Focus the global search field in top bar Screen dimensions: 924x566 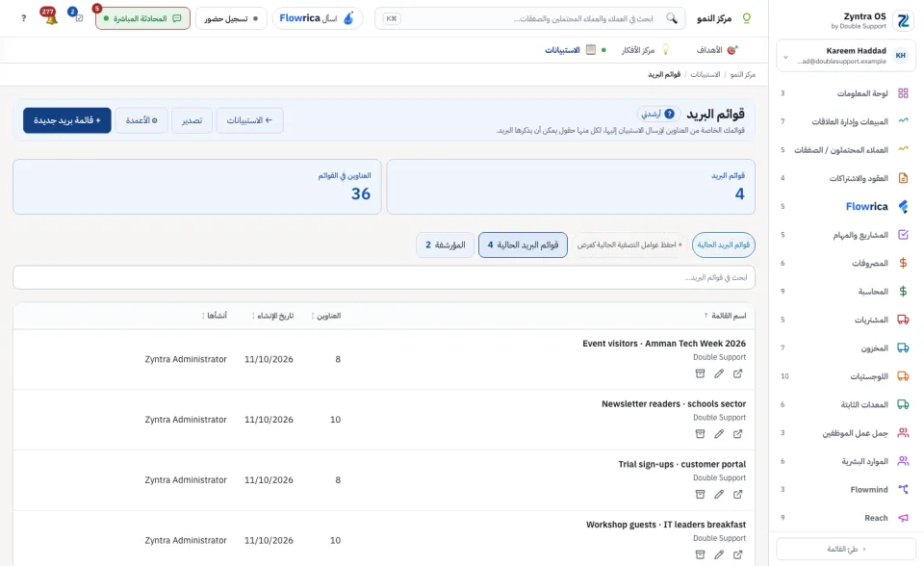click(529, 18)
